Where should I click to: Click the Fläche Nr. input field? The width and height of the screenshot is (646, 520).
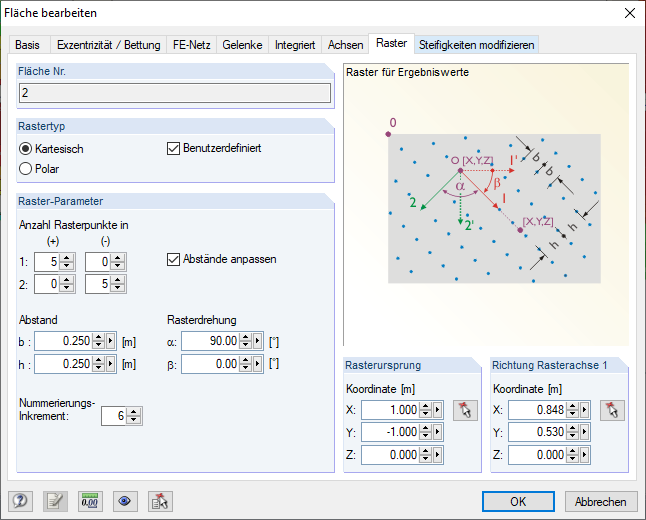click(x=175, y=93)
